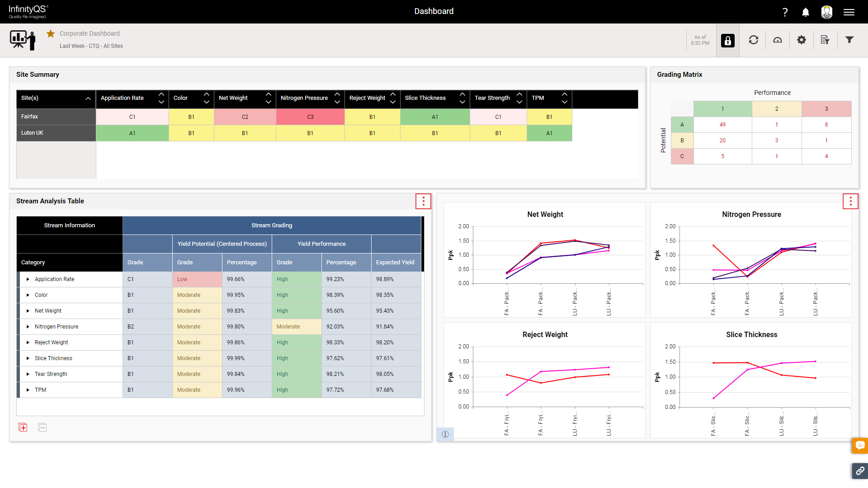This screenshot has height=488, width=868.
Task: Click grading matrix B1 value 20
Action: pos(722,141)
